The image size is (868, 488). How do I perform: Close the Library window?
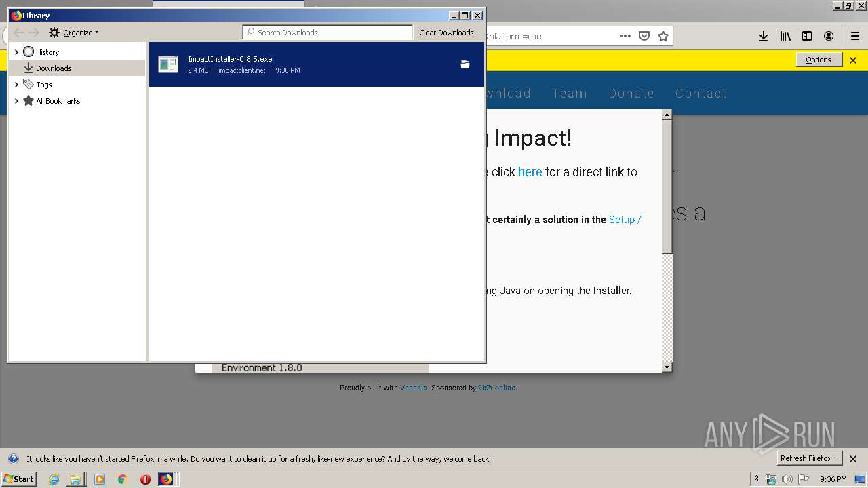click(477, 15)
